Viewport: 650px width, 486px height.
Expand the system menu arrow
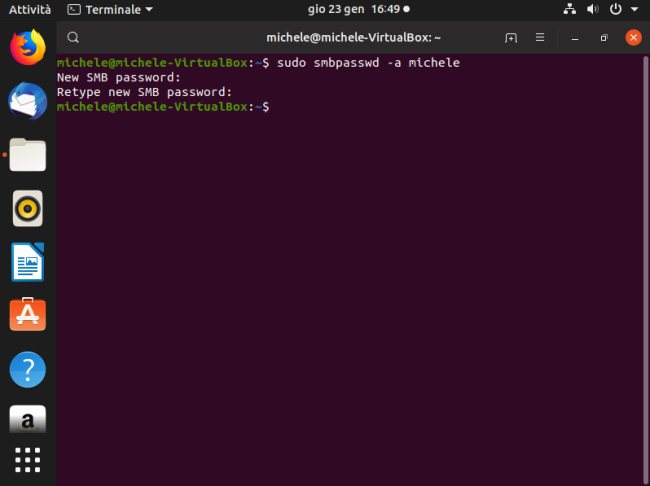[634, 9]
